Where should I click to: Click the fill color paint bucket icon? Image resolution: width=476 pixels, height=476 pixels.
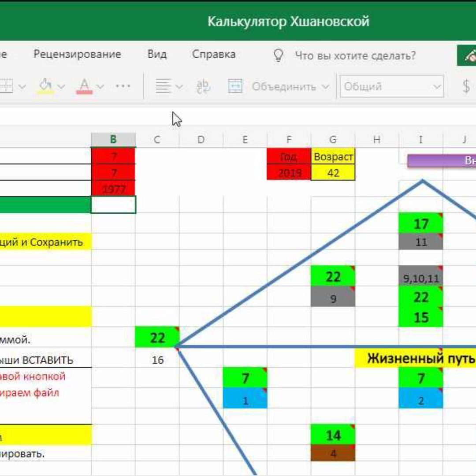pyautogui.click(x=45, y=86)
